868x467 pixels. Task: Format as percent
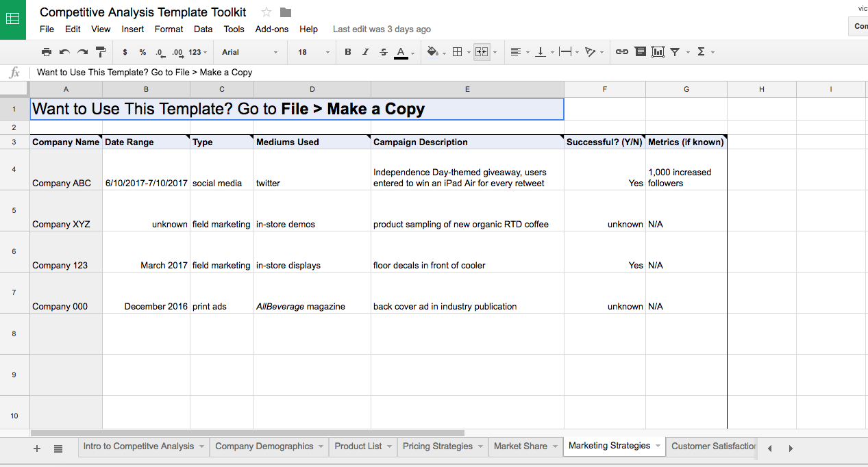point(142,52)
